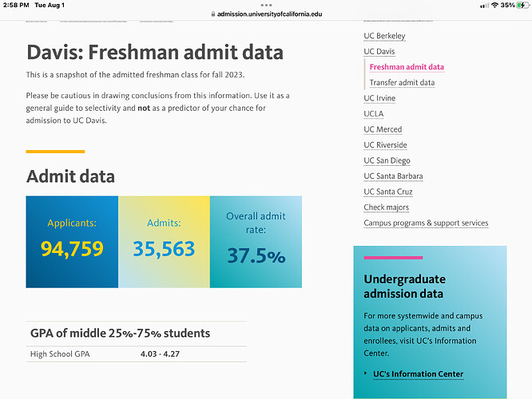
Task: Open UC Riverside admit data
Action: coord(385,145)
